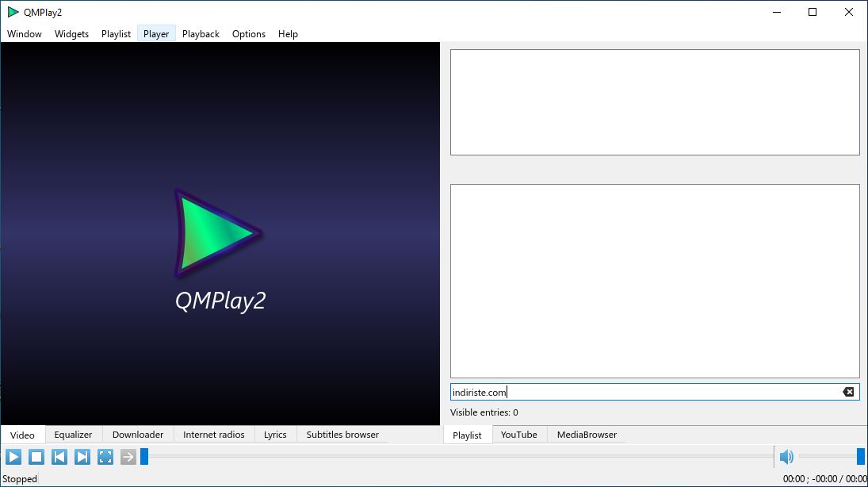This screenshot has height=487, width=868.
Task: Click the 'Visible entries: 0' label
Action: coord(484,412)
